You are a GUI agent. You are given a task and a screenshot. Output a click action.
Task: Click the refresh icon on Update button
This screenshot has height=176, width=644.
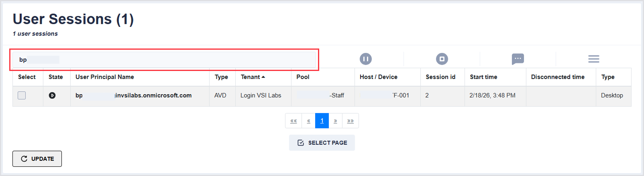click(x=24, y=159)
